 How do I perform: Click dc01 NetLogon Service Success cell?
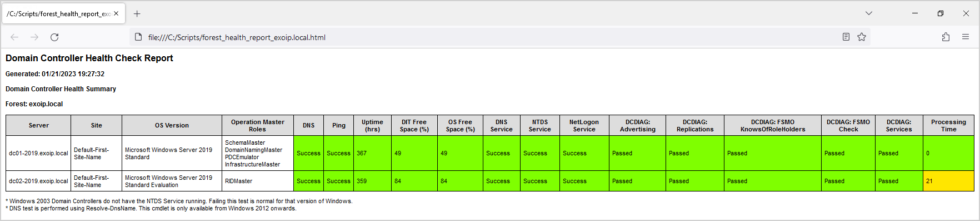[584, 153]
